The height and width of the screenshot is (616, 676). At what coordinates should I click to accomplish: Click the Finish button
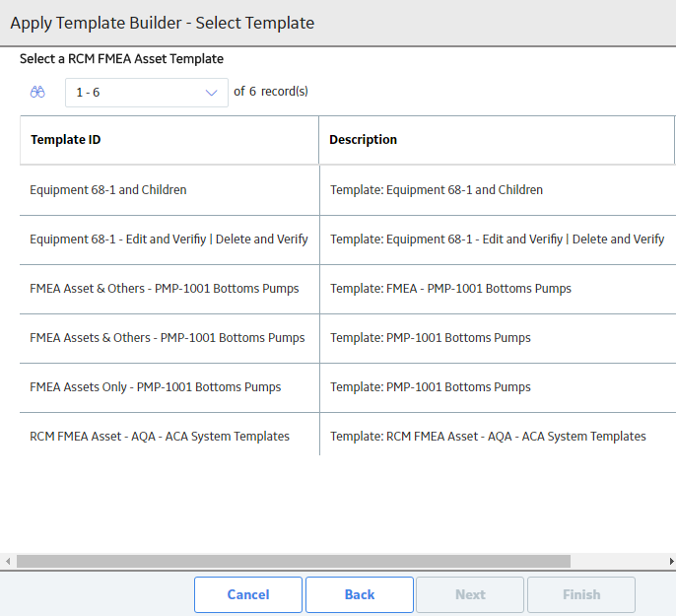[581, 595]
